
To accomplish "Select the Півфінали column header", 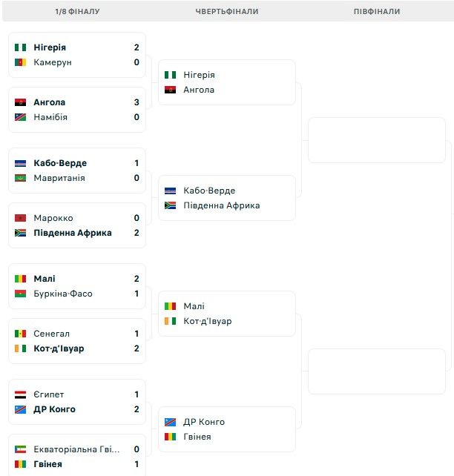I will [x=376, y=12].
